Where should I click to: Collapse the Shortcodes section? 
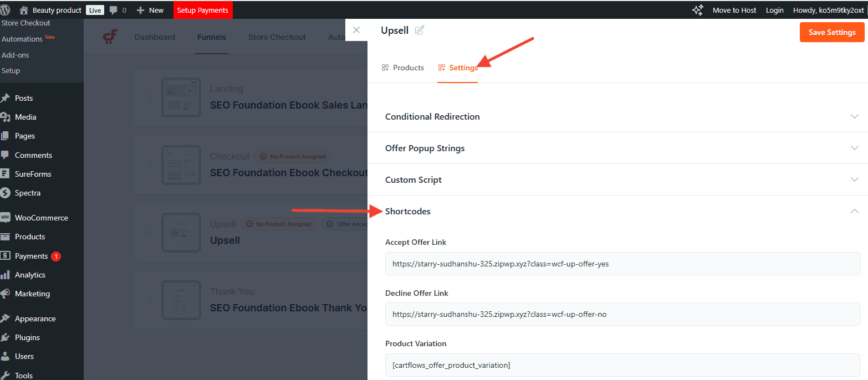[854, 211]
